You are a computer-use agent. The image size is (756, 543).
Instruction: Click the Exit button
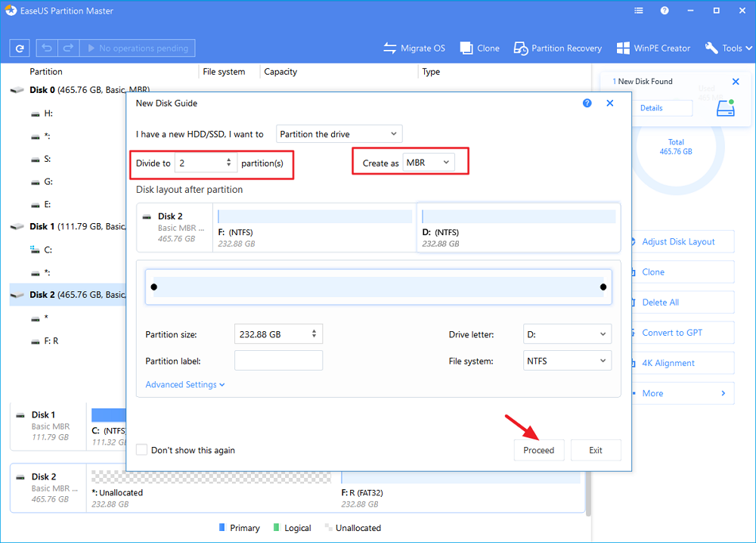[596, 450]
